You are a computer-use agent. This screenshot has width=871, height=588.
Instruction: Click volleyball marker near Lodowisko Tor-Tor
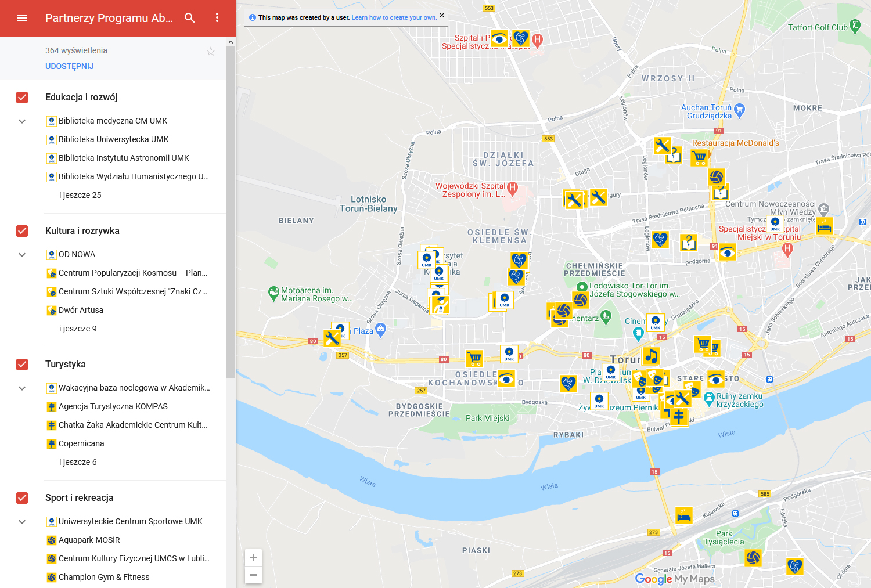[581, 300]
